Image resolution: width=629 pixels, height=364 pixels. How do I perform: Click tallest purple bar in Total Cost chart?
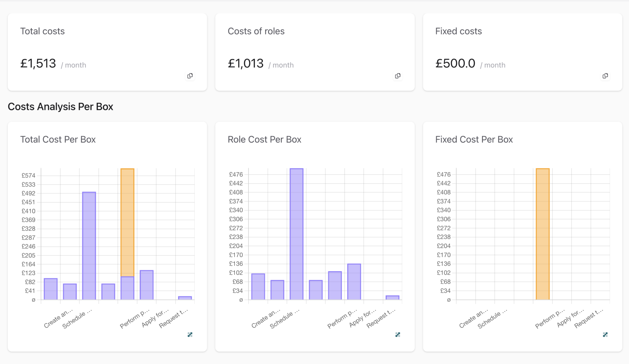click(x=89, y=246)
